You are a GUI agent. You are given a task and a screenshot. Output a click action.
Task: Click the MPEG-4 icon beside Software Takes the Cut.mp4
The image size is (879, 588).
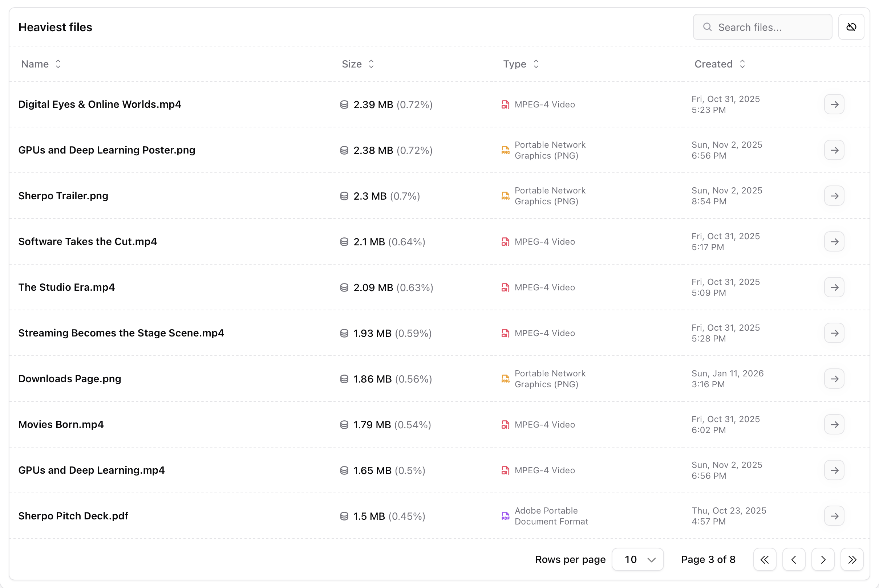pos(506,241)
